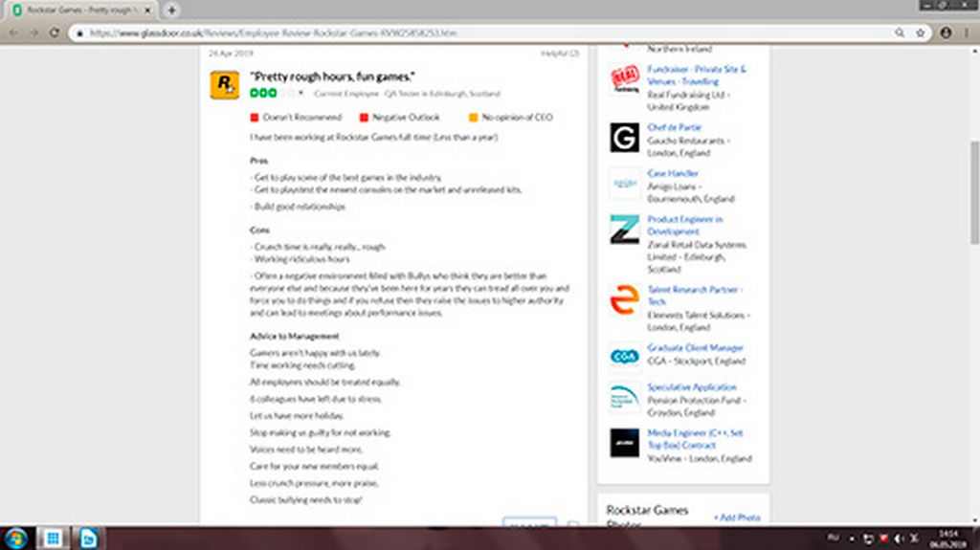This screenshot has height=550, width=980.
Task: Select the Rockstar Games browser tab
Action: pyautogui.click(x=82, y=10)
